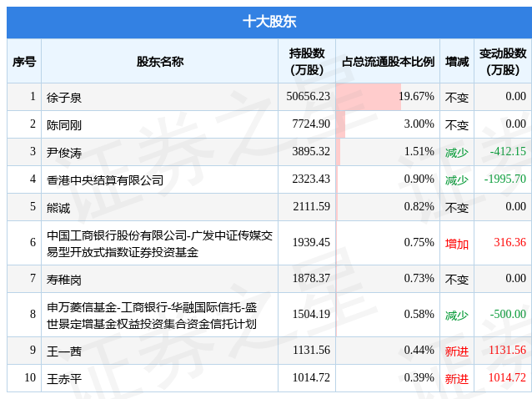
Task: Click the 新进 status for 王一茜
Action: (457, 351)
